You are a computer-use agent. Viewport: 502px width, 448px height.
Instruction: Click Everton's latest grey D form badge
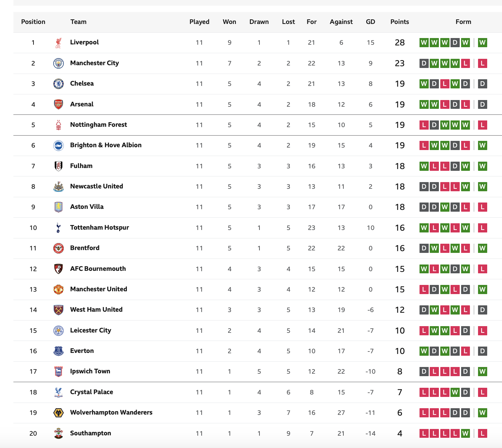482,351
